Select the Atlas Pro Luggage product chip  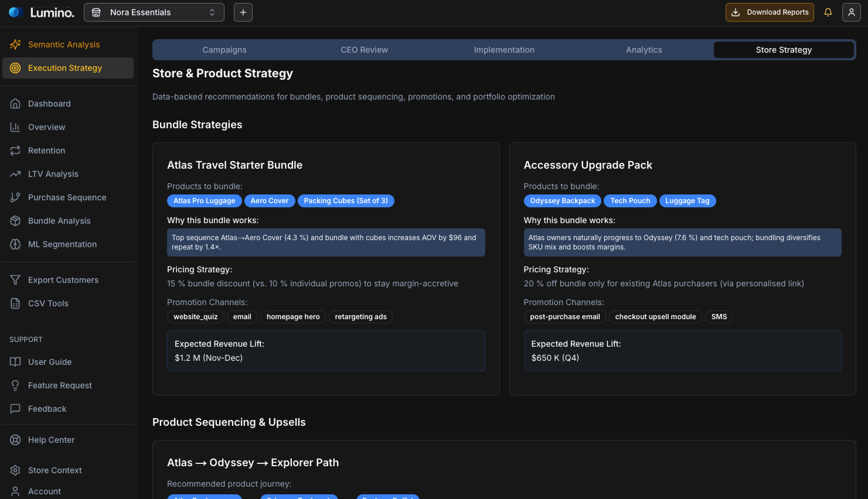204,201
